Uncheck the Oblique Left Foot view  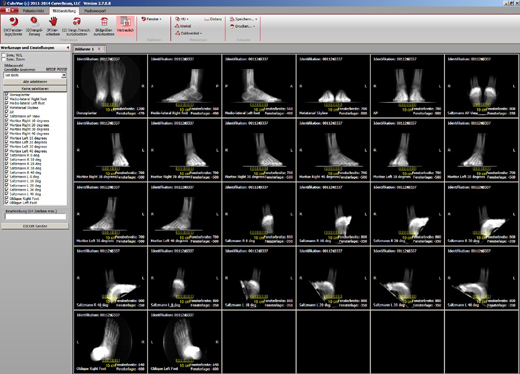[x=6, y=202]
